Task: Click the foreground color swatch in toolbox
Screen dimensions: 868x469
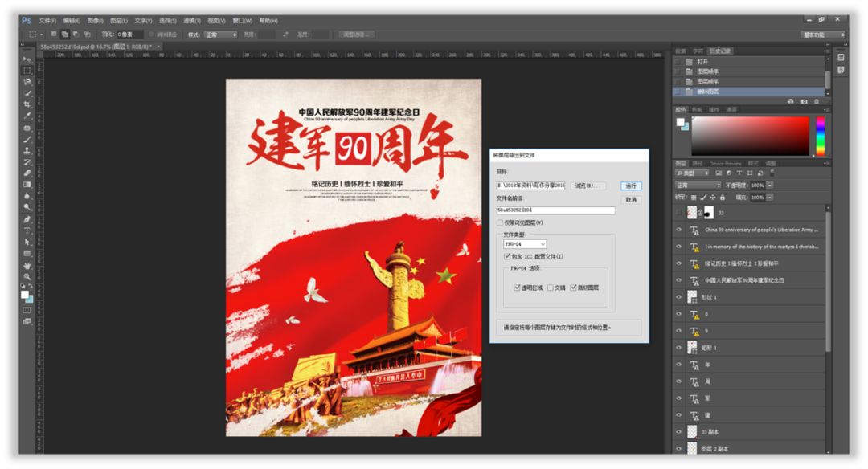Action: click(24, 295)
